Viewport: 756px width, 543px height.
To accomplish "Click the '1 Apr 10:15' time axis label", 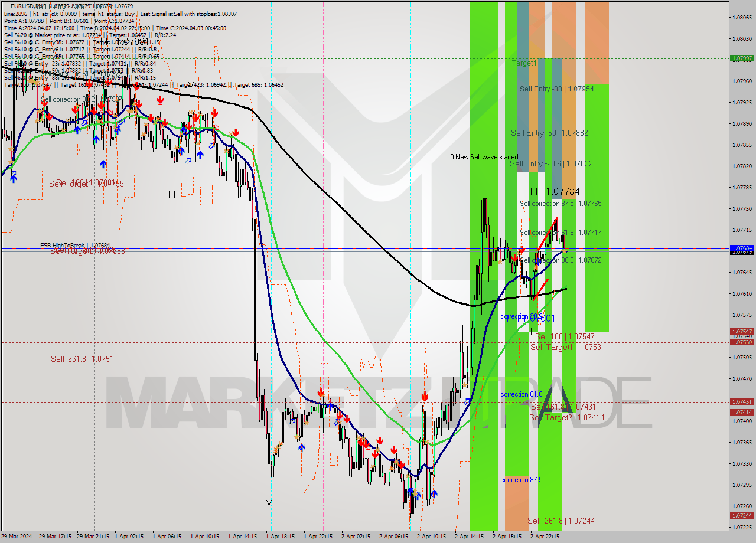I will (206, 537).
